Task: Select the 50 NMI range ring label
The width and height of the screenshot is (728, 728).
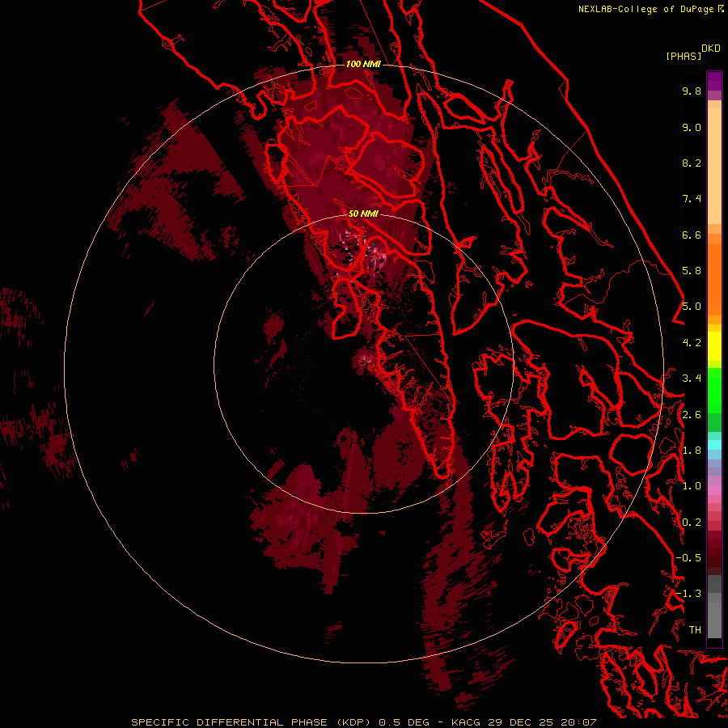Action: click(x=363, y=214)
